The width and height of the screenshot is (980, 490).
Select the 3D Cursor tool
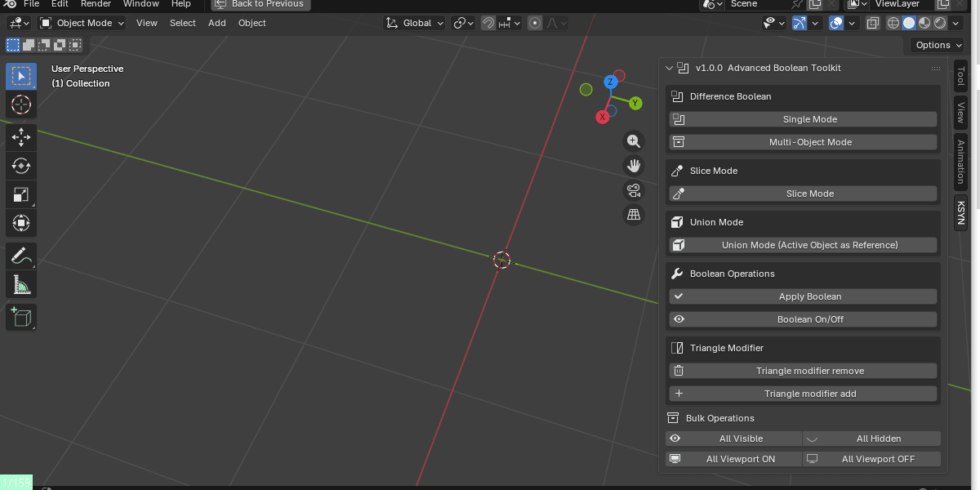tap(21, 105)
